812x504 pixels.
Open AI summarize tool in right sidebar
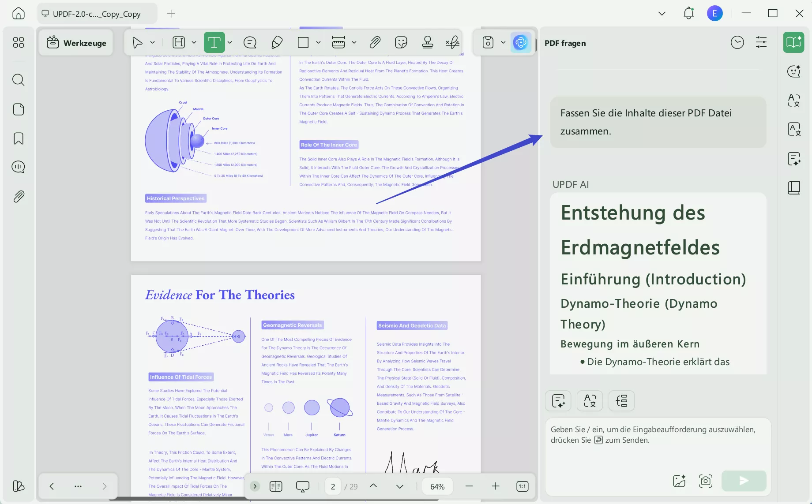coord(793,159)
